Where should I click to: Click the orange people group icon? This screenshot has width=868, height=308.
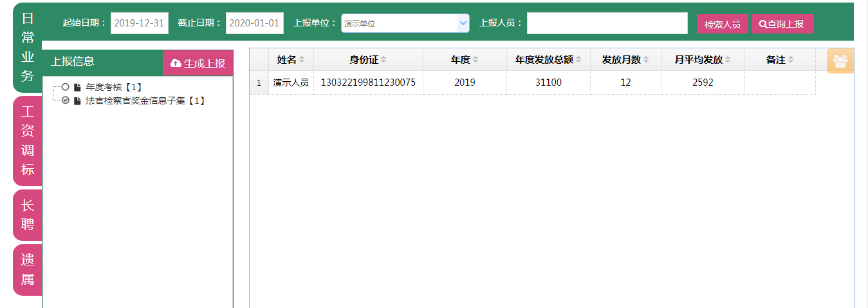coord(840,61)
